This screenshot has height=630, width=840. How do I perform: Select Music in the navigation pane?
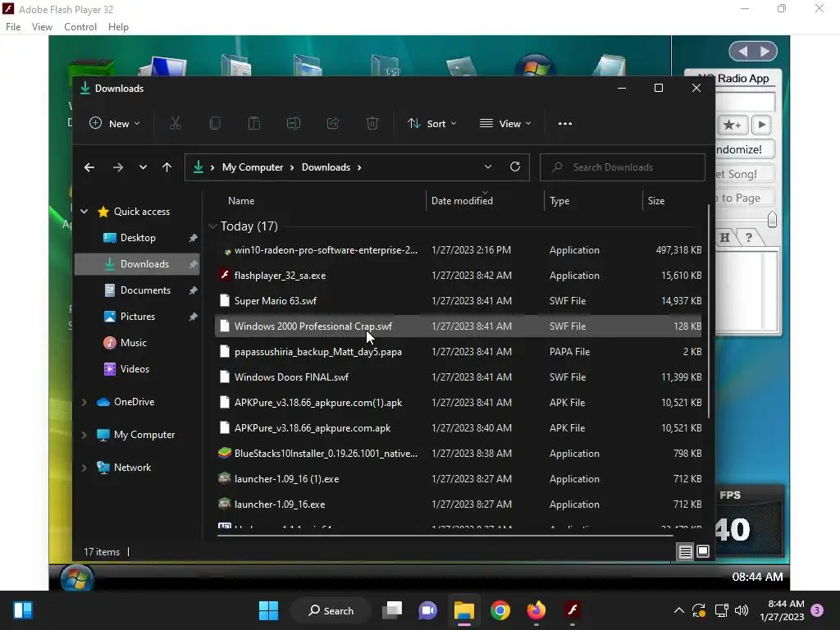(x=138, y=343)
